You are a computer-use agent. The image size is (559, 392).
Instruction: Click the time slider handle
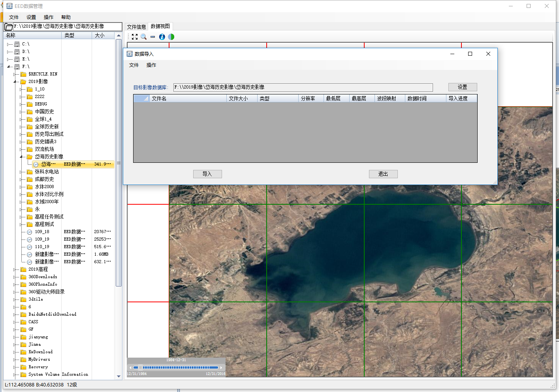(x=140, y=367)
